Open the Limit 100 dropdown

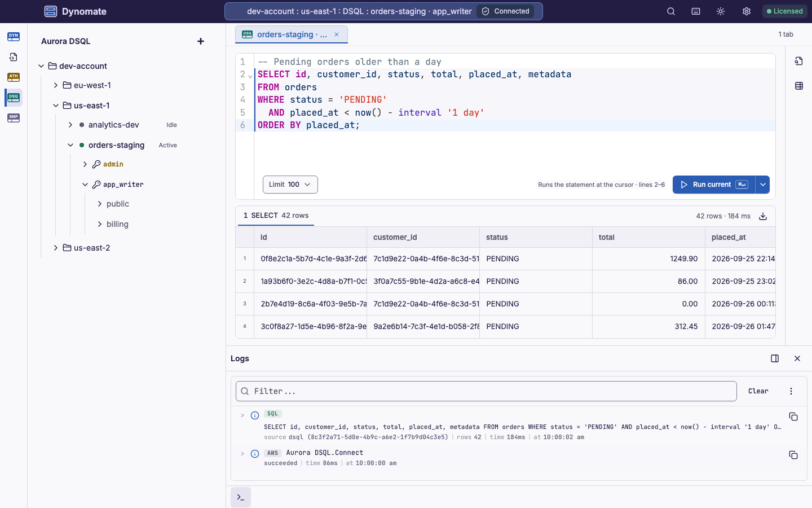[290, 185]
